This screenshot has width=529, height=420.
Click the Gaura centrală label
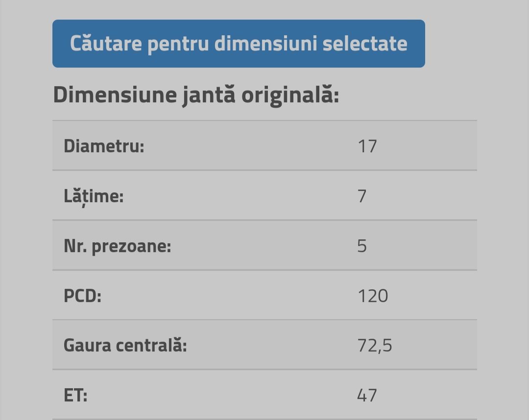click(125, 346)
